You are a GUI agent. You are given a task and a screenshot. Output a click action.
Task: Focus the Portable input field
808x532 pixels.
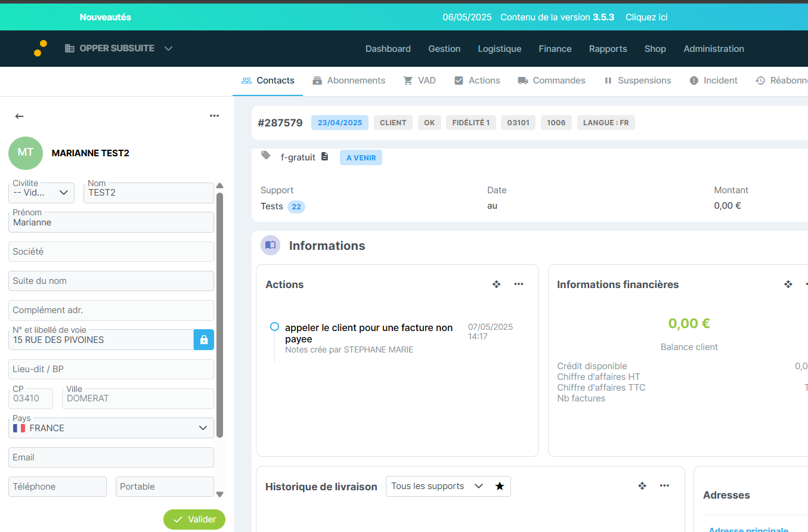coord(165,487)
